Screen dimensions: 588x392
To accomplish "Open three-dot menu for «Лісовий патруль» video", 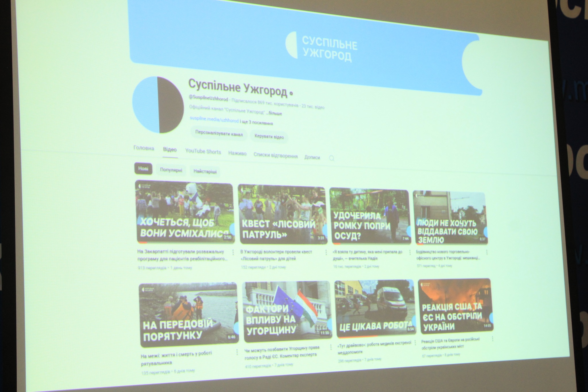I will (326, 252).
